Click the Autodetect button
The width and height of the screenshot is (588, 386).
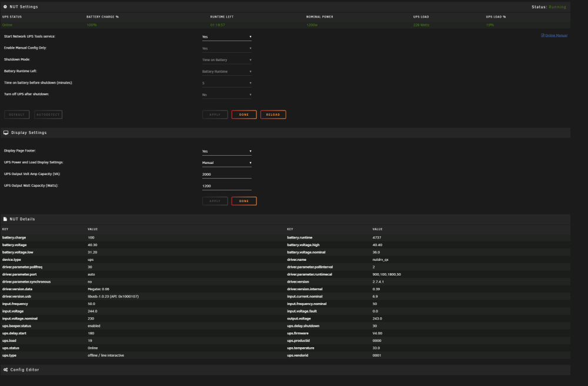click(x=48, y=115)
